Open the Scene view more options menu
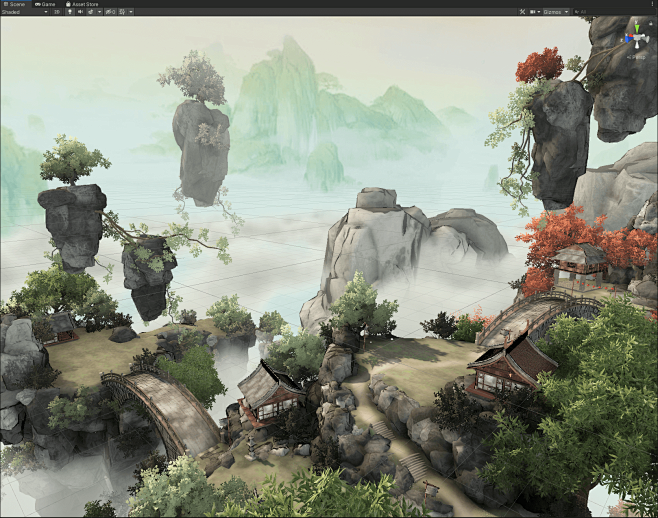This screenshot has height=518, width=658. point(653,4)
